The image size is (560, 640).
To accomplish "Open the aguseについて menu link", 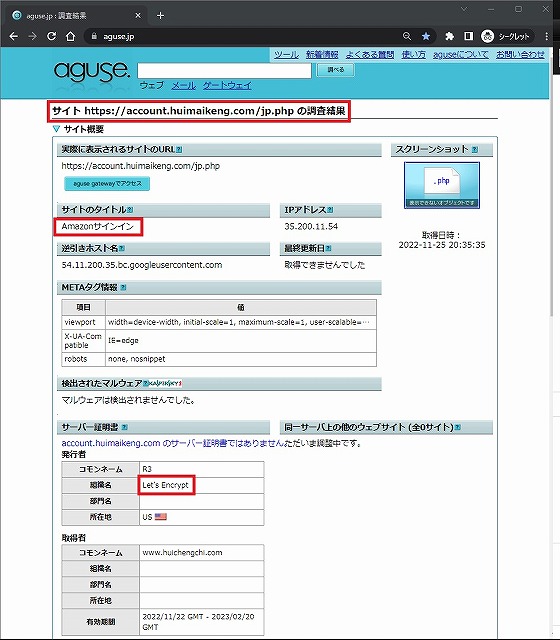I will 460,54.
